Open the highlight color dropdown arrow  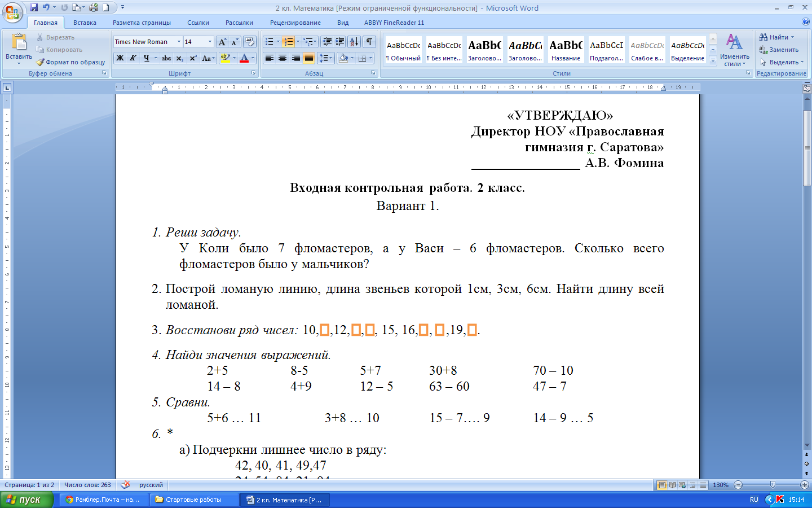pos(234,58)
